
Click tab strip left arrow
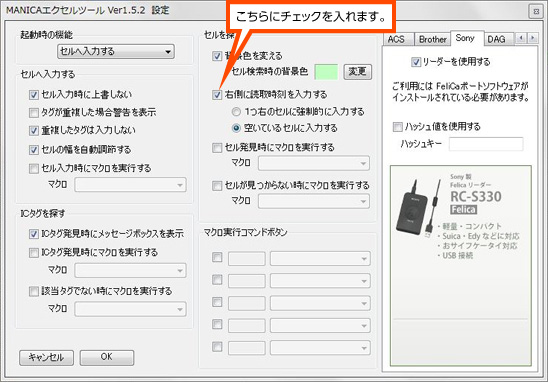coord(521,38)
